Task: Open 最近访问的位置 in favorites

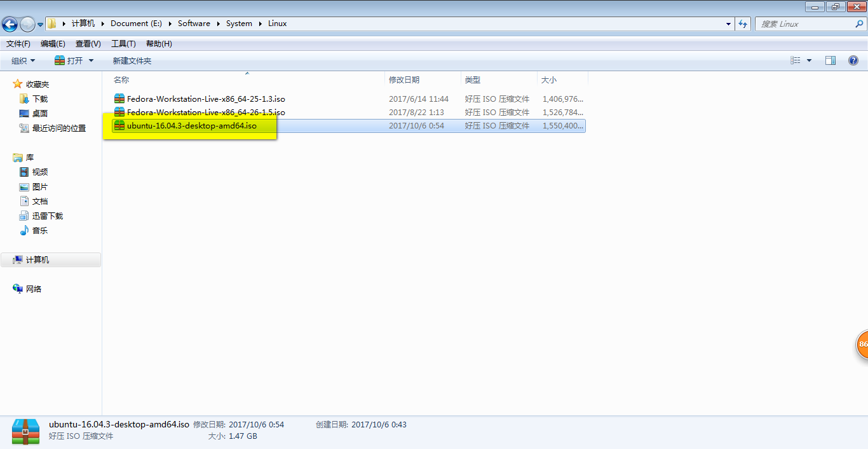Action: pyautogui.click(x=59, y=128)
